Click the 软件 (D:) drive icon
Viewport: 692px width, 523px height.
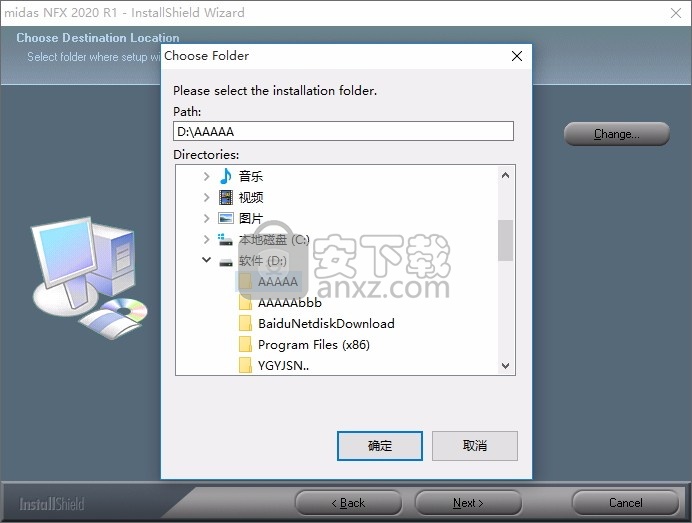[x=226, y=262]
